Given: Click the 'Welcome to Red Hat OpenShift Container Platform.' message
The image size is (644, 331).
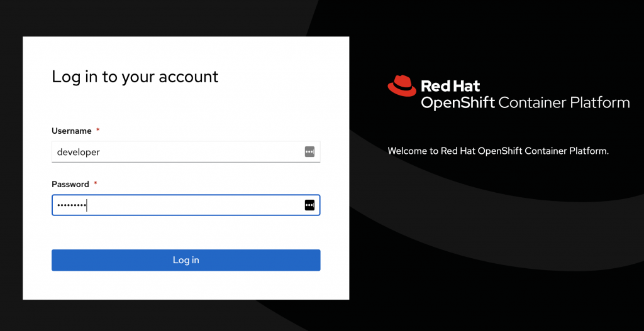Looking at the screenshot, I should tap(498, 151).
